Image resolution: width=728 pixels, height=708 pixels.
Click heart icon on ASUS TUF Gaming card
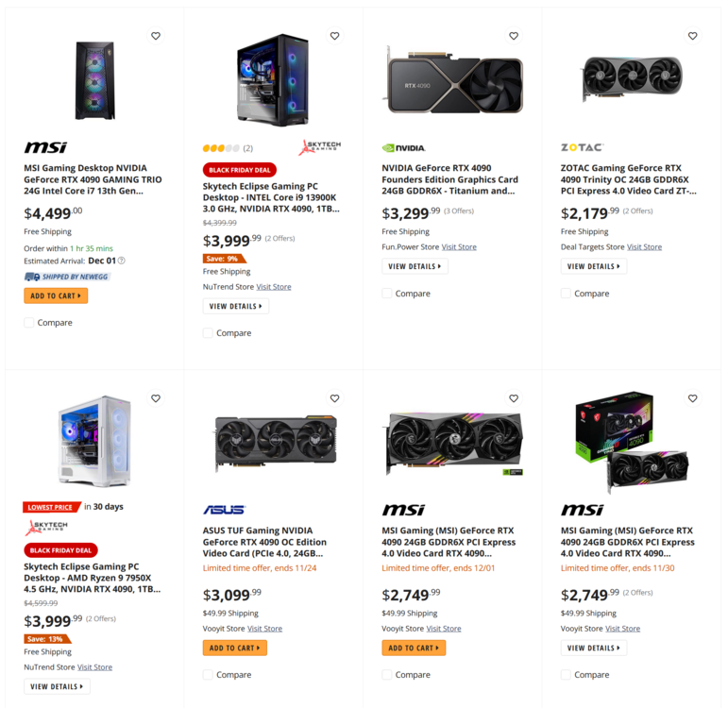tap(334, 398)
